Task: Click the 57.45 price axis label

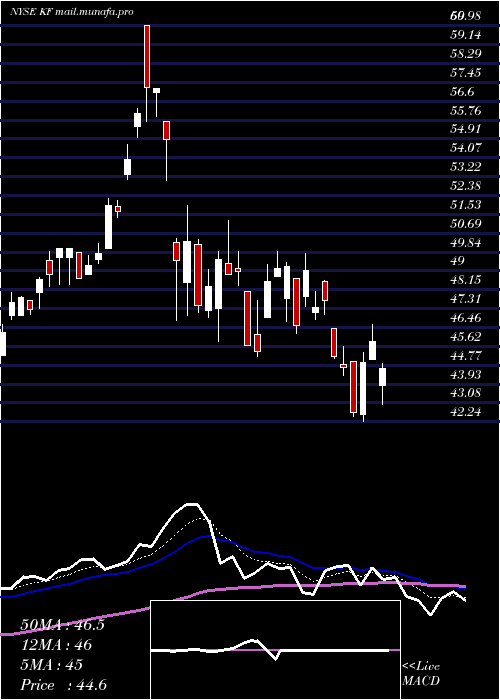Action: point(466,72)
